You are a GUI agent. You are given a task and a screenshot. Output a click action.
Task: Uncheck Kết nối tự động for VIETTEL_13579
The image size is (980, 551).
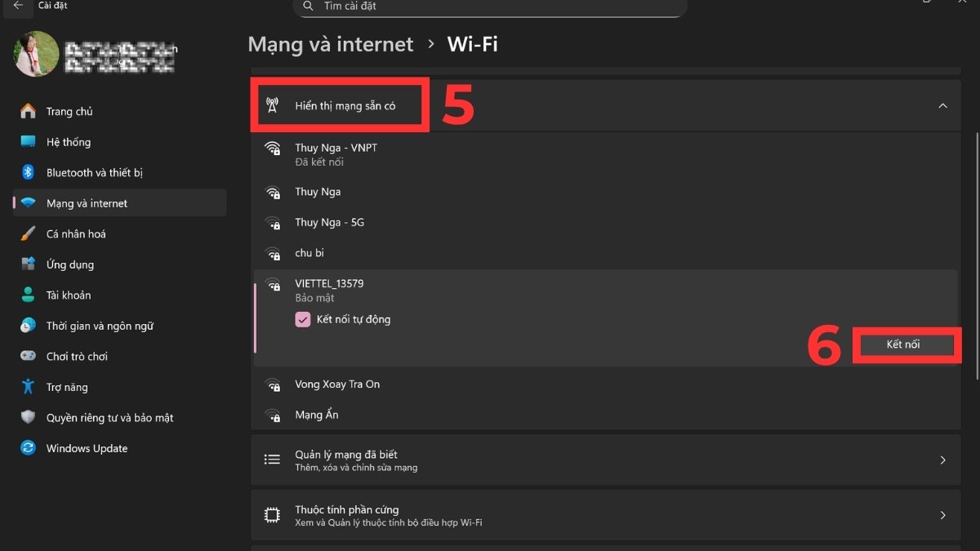pos(302,319)
